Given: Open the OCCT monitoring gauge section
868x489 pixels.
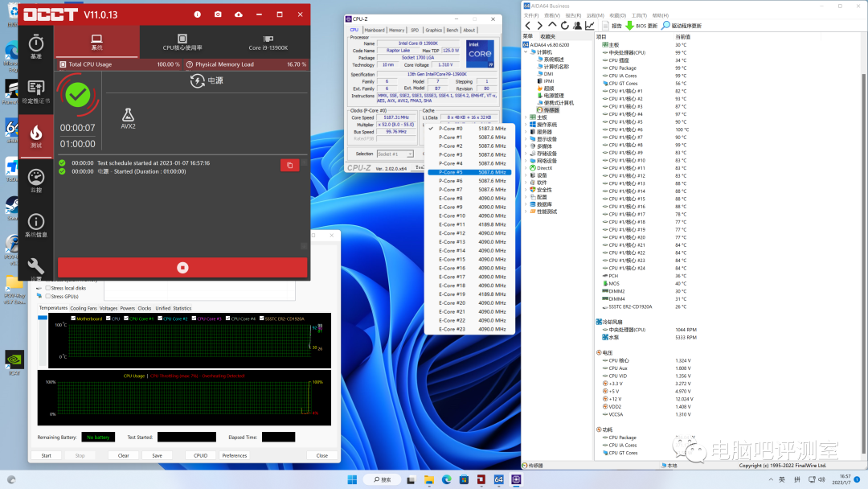Looking at the screenshot, I should point(36,180).
